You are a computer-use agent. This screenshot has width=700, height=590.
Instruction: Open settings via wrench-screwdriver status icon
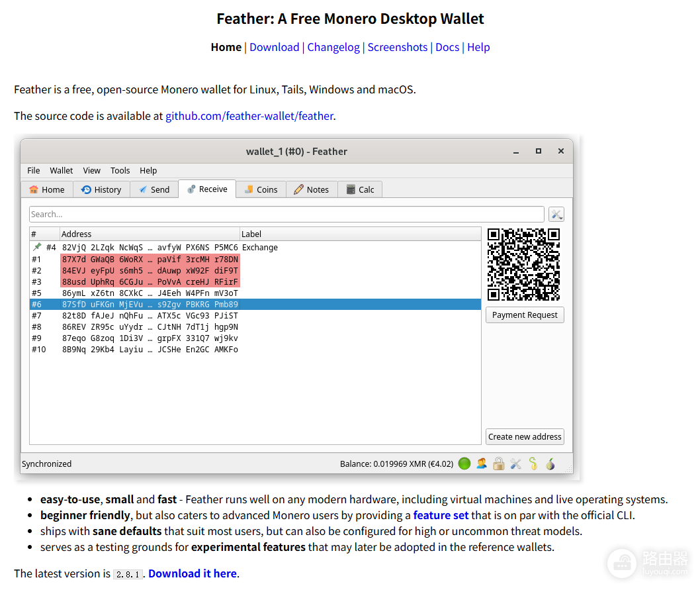(515, 464)
